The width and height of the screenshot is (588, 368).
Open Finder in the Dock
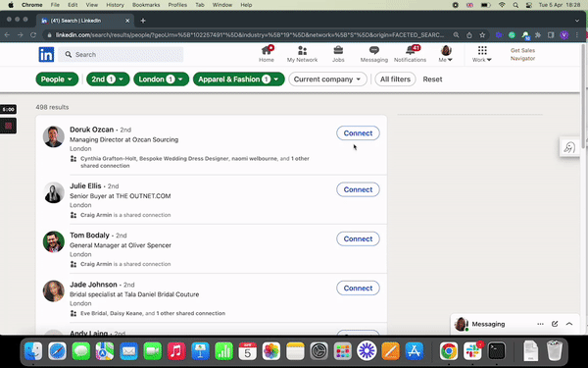click(x=33, y=351)
